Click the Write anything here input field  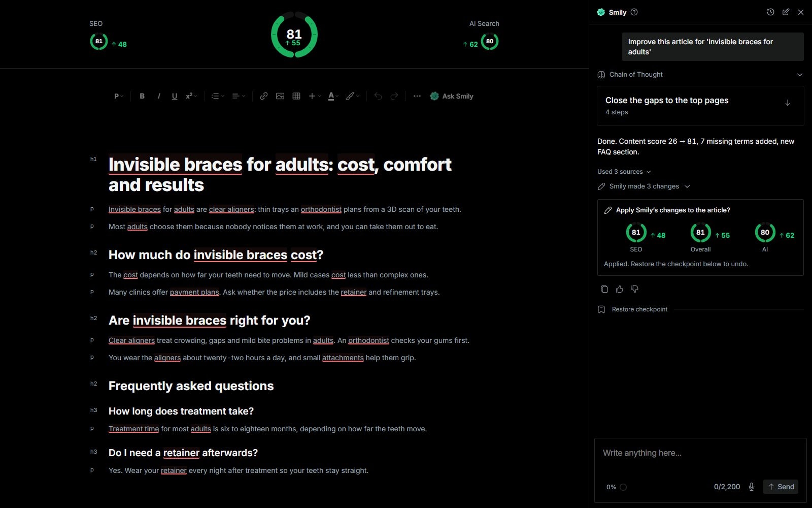coord(700,453)
